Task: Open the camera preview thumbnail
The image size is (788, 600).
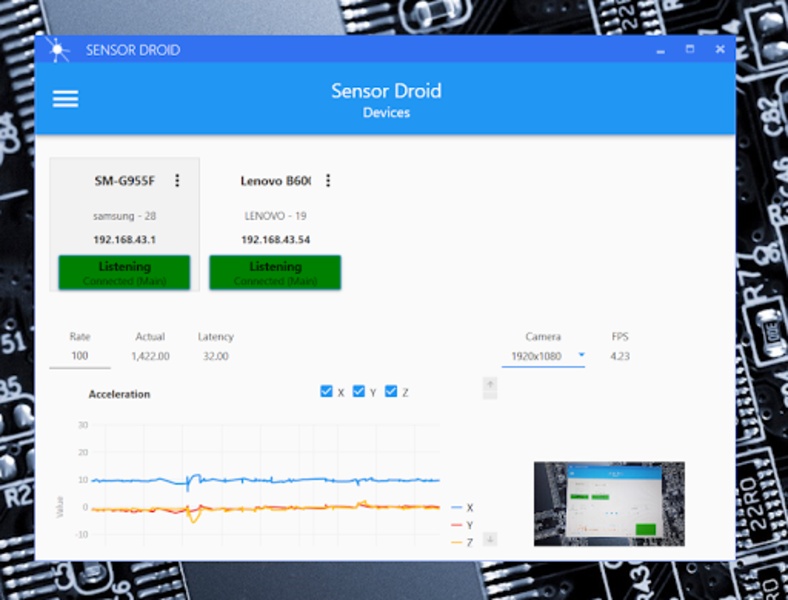Action: click(x=609, y=504)
